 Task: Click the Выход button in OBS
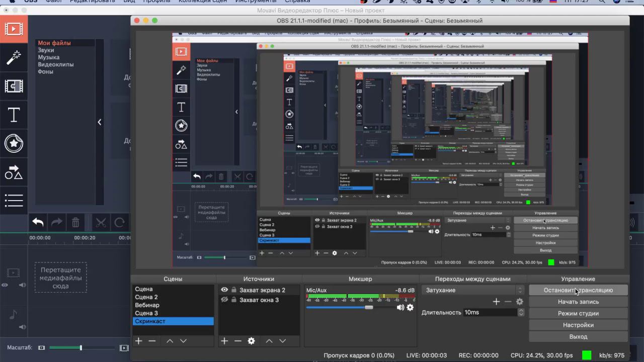point(578,336)
